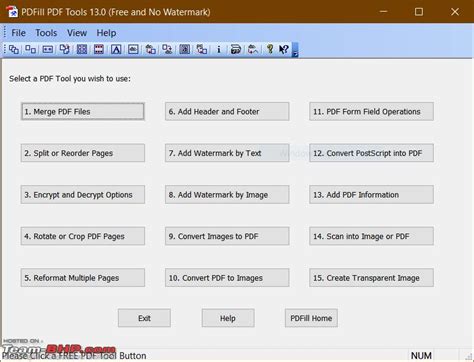Open the toolbar overflow options arrow
This screenshot has width=474, height=362.
(x=295, y=50)
